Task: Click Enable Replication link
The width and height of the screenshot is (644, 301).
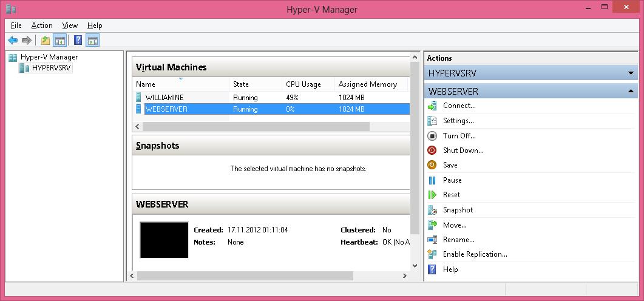Action: pos(475,254)
